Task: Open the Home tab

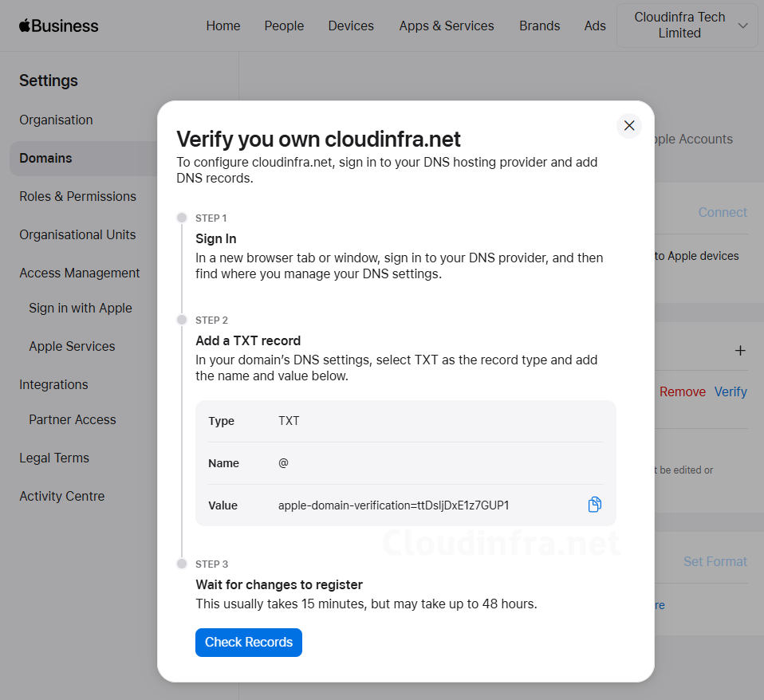Action: pos(223,26)
